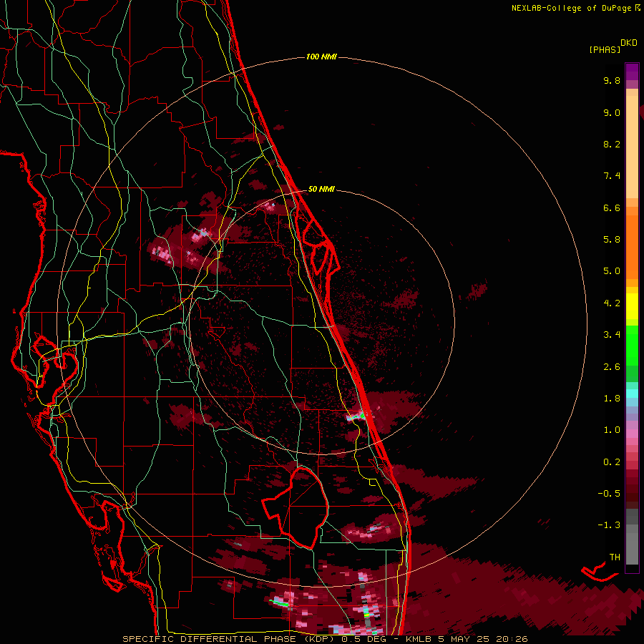This screenshot has width=644, height=644.
Task: Click the 5.8 scale value
Action: (x=612, y=240)
